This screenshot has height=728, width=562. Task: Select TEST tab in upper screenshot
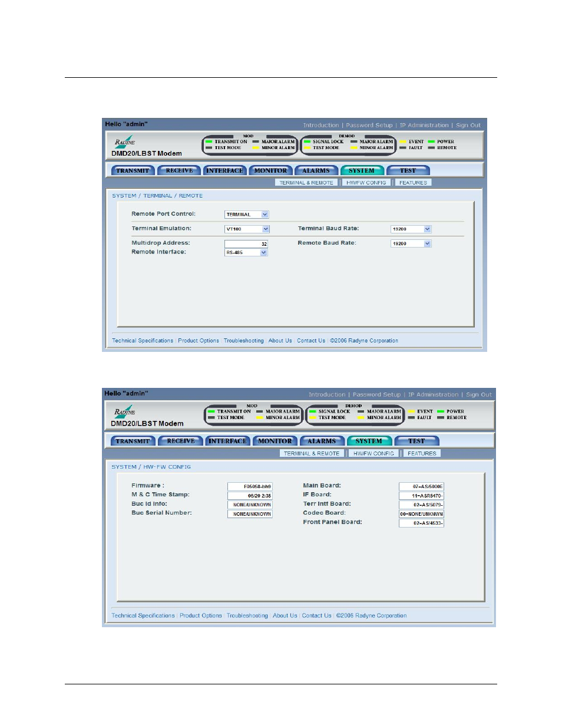408,170
